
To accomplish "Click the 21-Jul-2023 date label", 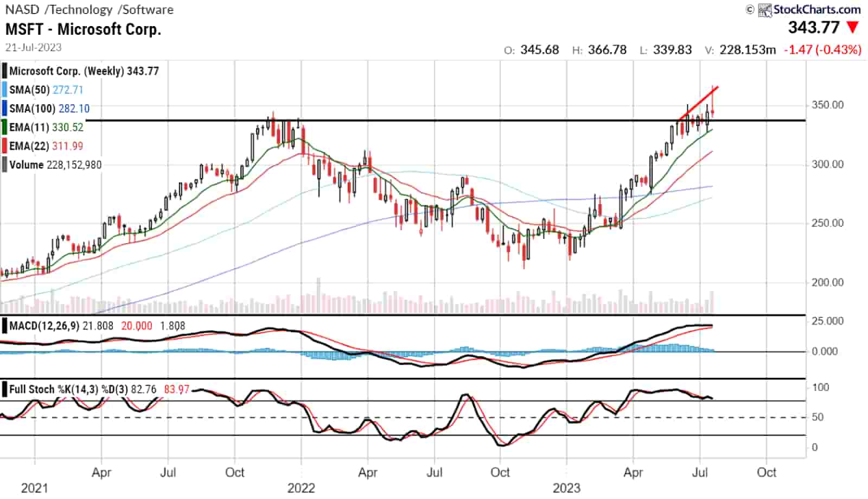I will pos(33,47).
